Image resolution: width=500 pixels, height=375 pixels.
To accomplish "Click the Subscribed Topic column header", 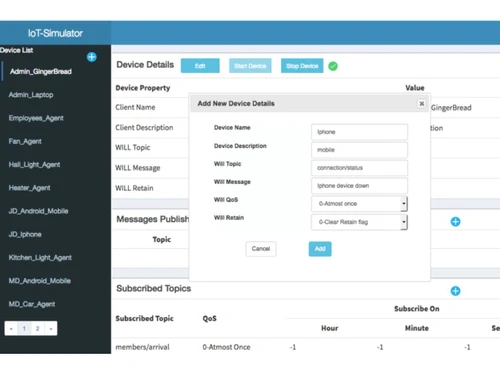I will [x=144, y=318].
